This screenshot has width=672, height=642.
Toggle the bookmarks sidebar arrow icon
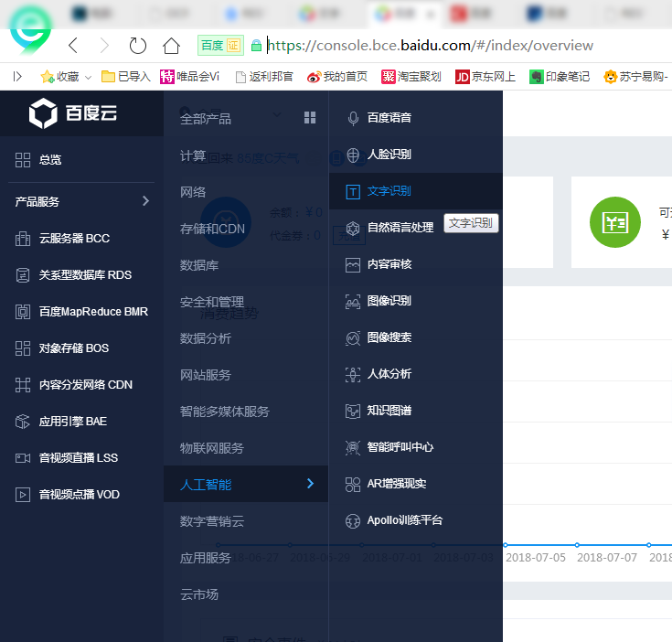(x=17, y=77)
